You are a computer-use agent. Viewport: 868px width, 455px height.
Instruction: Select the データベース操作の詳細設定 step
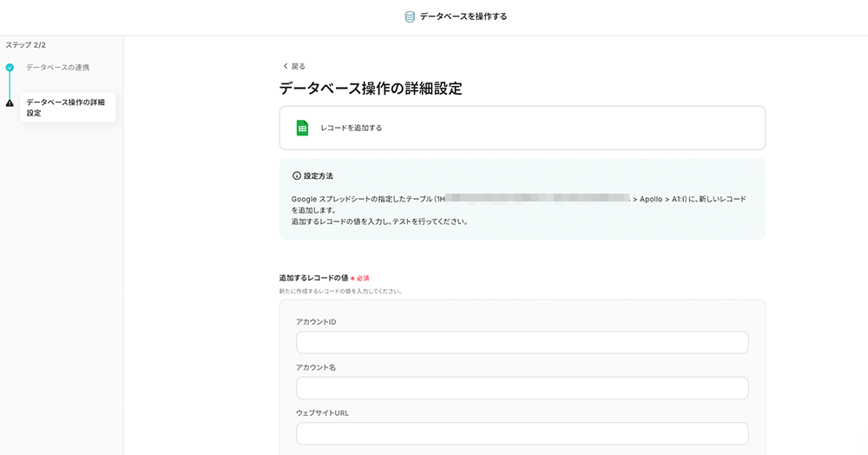[65, 108]
